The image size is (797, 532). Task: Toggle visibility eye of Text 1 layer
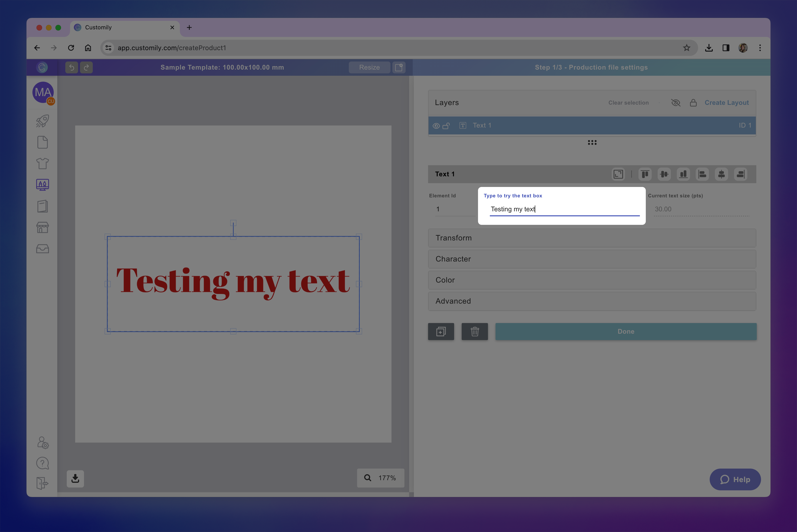coord(436,126)
